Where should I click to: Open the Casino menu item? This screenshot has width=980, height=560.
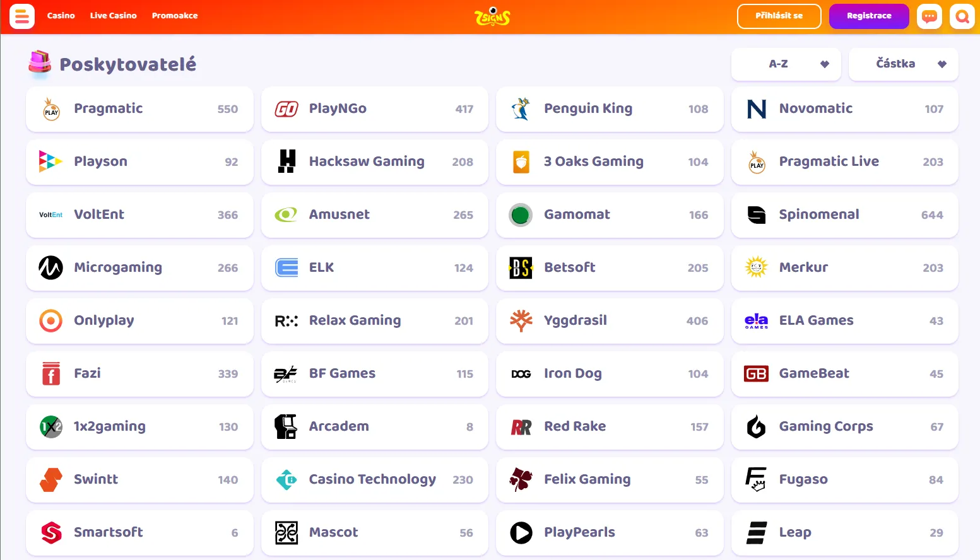coord(61,16)
